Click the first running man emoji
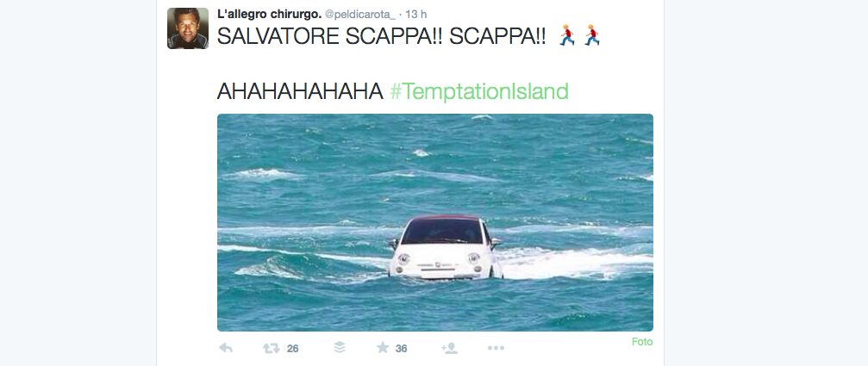The height and width of the screenshot is (366, 868). tap(567, 35)
